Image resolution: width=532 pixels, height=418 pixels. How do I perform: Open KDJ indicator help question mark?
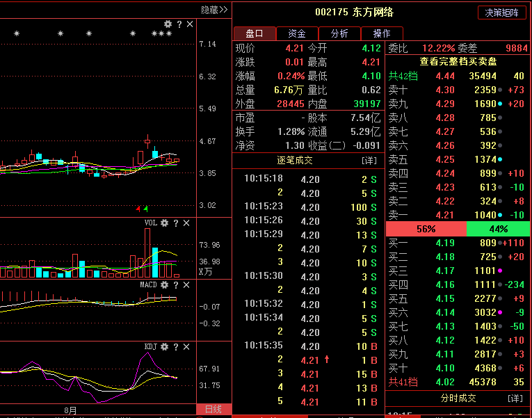176,347
